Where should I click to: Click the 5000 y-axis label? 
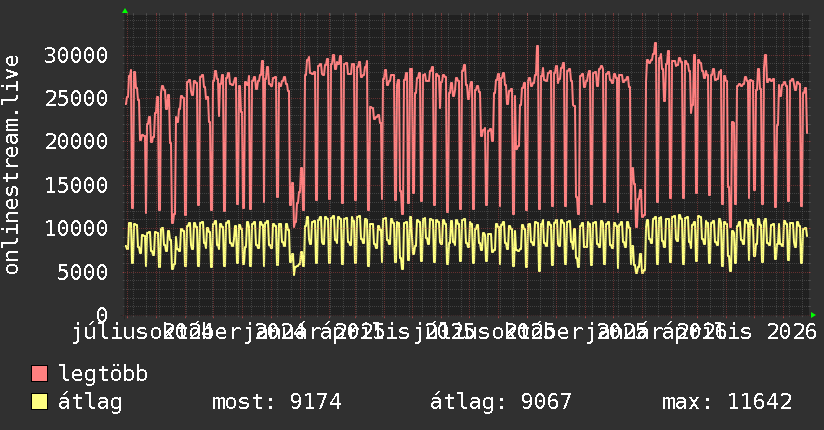click(x=83, y=272)
